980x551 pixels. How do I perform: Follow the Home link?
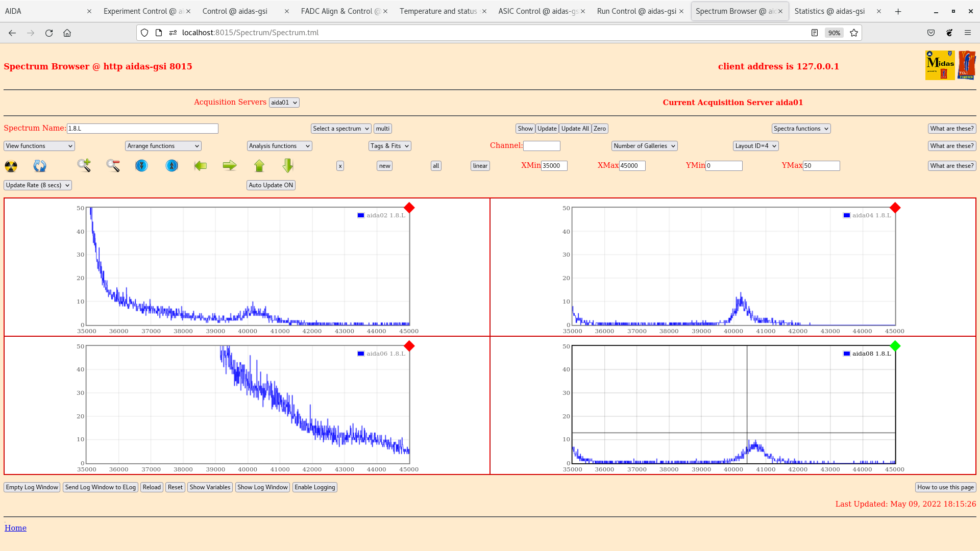pos(15,528)
